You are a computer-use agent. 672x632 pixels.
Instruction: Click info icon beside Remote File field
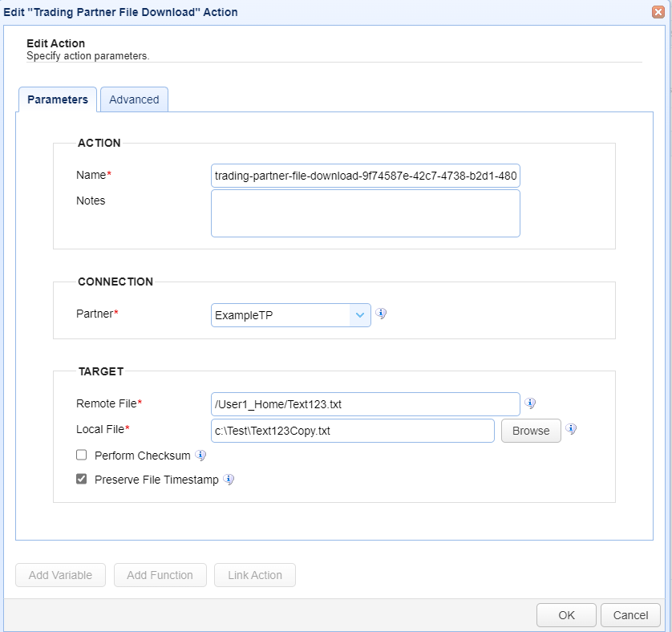click(x=530, y=403)
